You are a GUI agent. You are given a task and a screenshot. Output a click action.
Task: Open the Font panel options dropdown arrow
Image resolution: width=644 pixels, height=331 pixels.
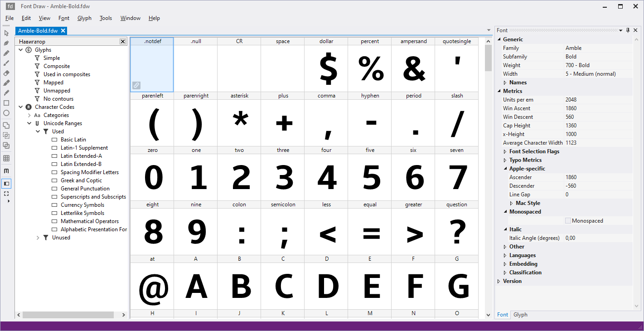pos(620,30)
